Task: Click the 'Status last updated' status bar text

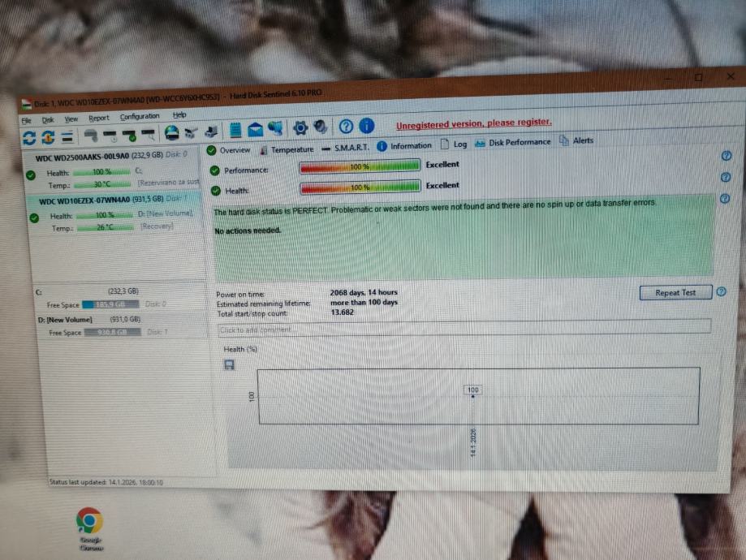Action: pyautogui.click(x=106, y=482)
